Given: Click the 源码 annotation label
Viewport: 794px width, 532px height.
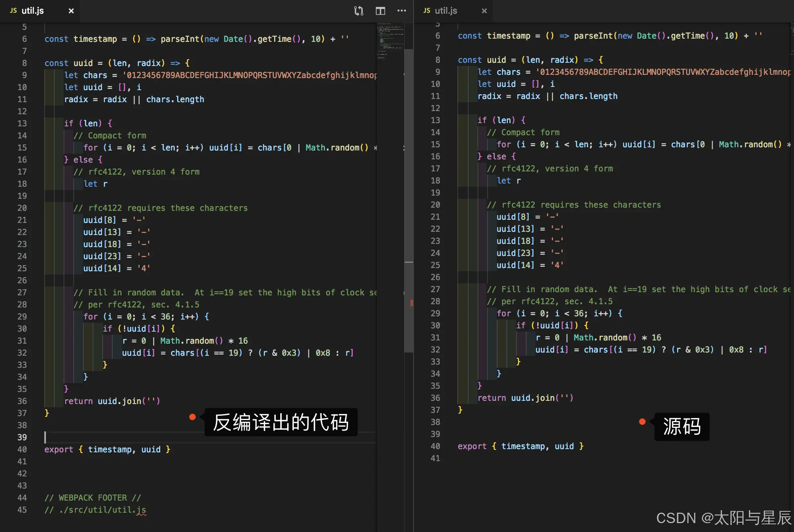Looking at the screenshot, I should point(682,427).
